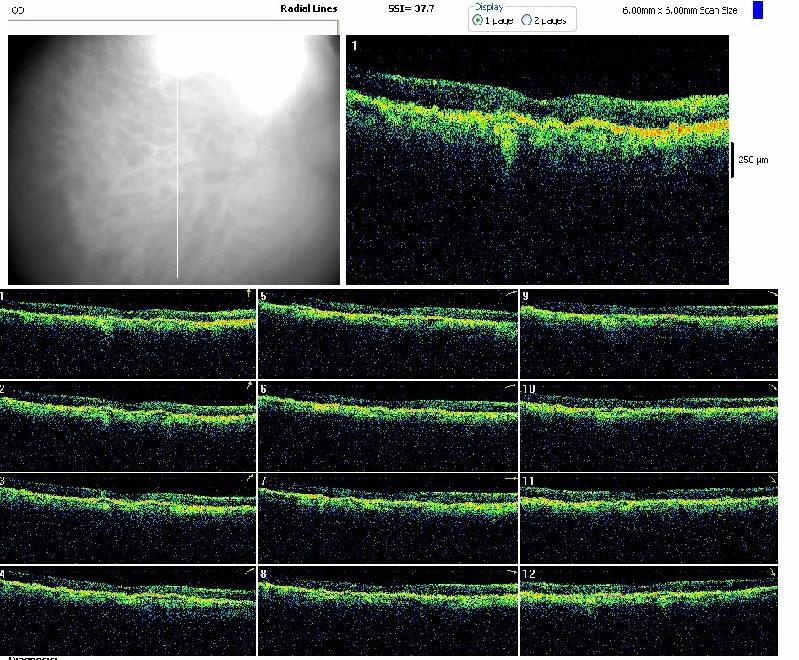Screen dimensions: 799x660
Task: Pick radial scan thumbnail 12
Action: tap(649, 603)
